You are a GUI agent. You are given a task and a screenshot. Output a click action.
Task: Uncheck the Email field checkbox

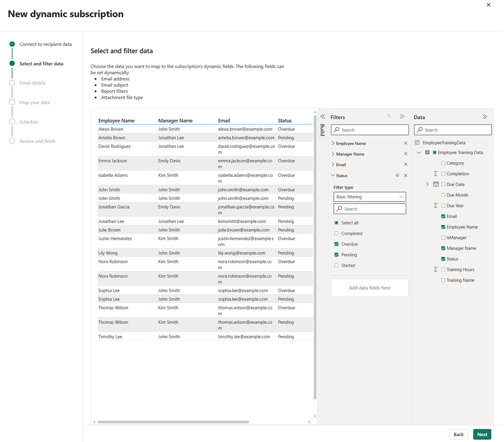coord(443,216)
